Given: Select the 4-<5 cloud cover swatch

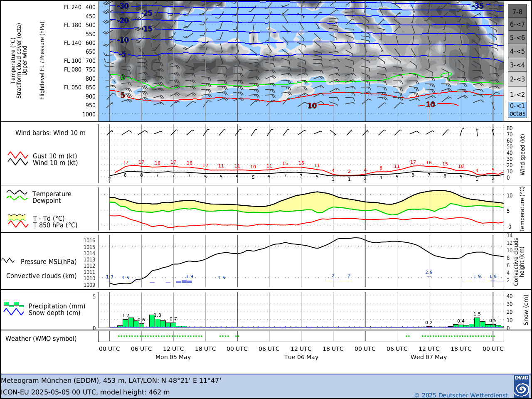Looking at the screenshot, I should tap(517, 52).
